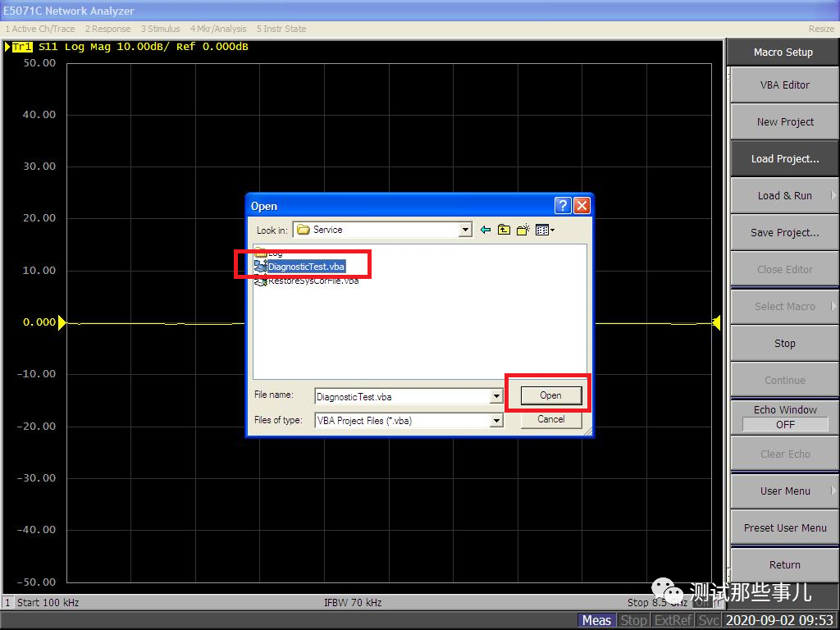This screenshot has width=840, height=630.
Task: Click the Stop status bar indicator
Action: pos(634,620)
